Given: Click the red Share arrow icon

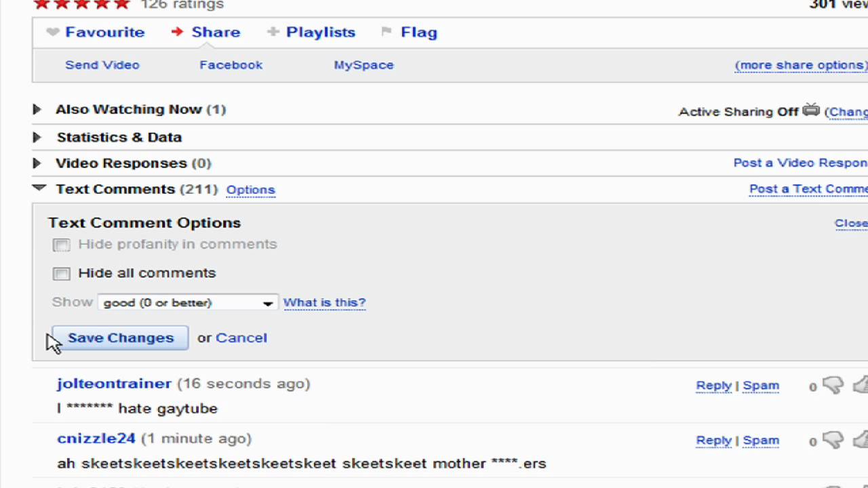Looking at the screenshot, I should pyautogui.click(x=178, y=32).
